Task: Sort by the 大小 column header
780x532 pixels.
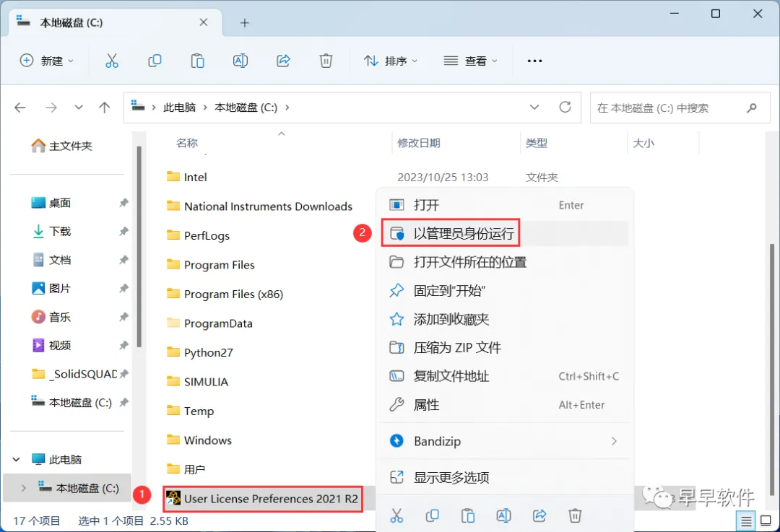Action: (643, 143)
